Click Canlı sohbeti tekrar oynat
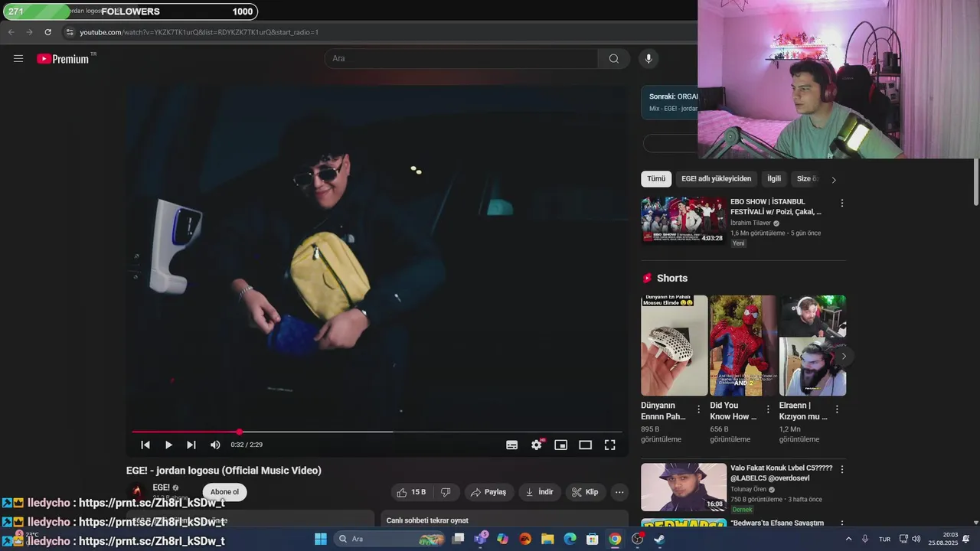 tap(427, 520)
